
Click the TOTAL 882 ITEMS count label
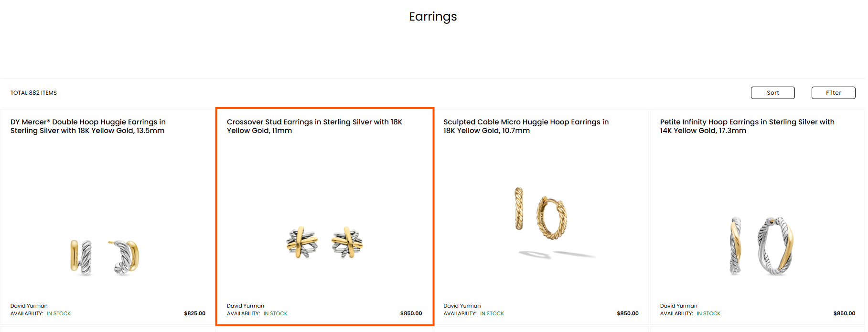33,93
